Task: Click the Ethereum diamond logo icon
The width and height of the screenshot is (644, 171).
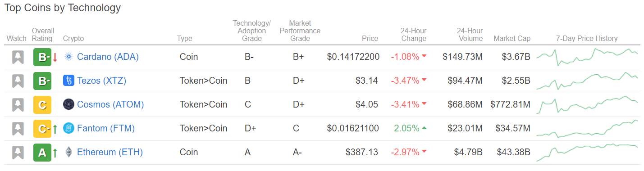Action: point(69,152)
